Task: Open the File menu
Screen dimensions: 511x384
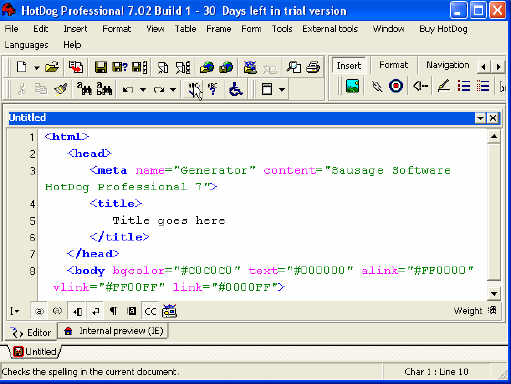Action: pyautogui.click(x=11, y=29)
